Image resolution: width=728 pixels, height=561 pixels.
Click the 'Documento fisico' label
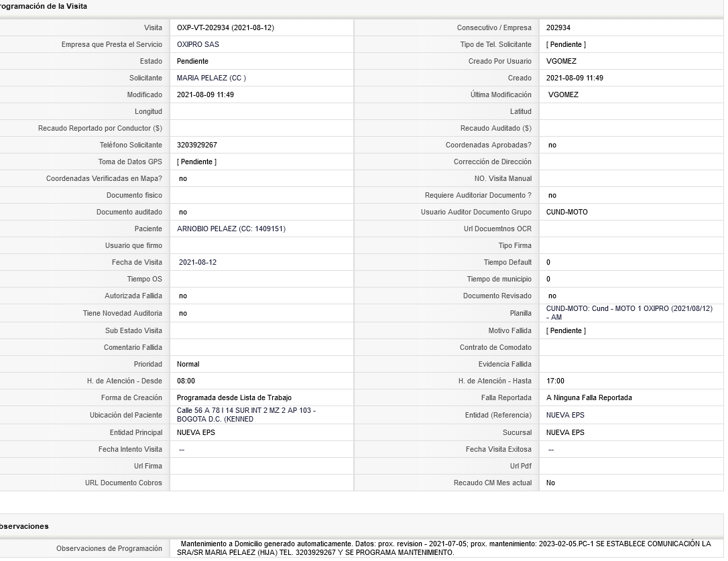point(134,196)
